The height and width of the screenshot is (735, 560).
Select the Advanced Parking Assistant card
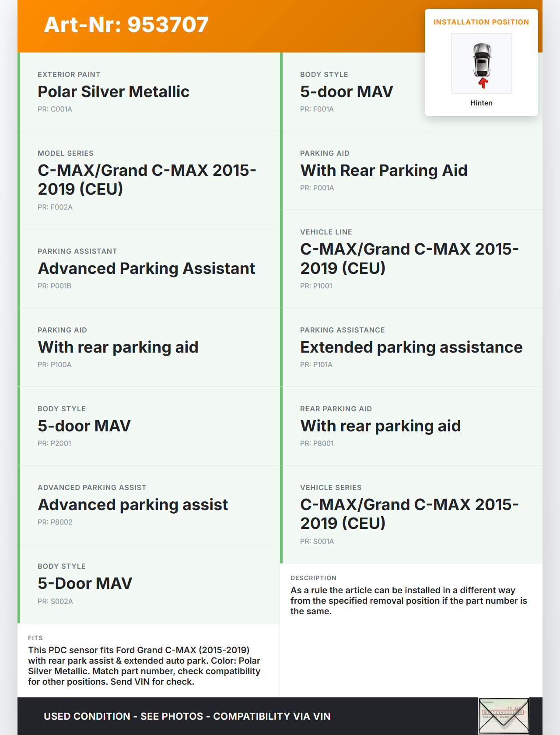click(x=149, y=268)
